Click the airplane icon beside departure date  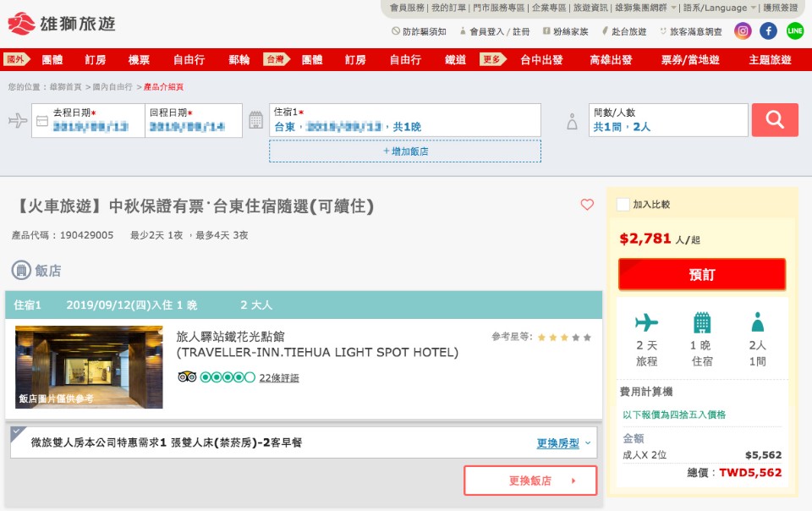tap(18, 120)
